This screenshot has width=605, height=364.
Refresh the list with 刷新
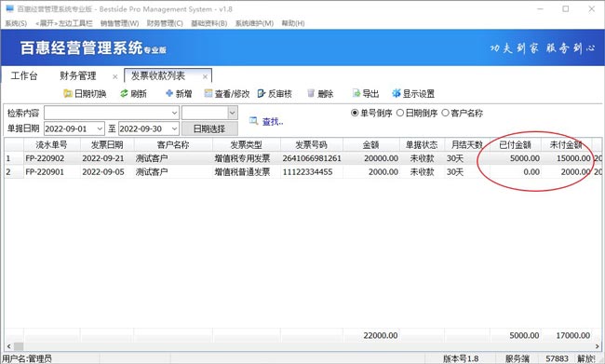pos(133,93)
